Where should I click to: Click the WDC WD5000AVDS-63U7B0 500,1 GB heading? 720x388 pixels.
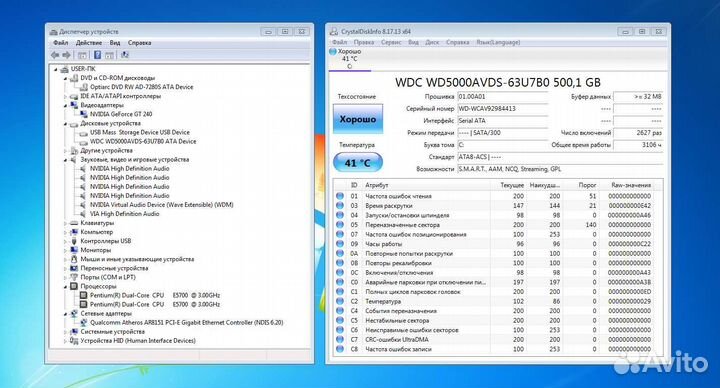(x=498, y=82)
